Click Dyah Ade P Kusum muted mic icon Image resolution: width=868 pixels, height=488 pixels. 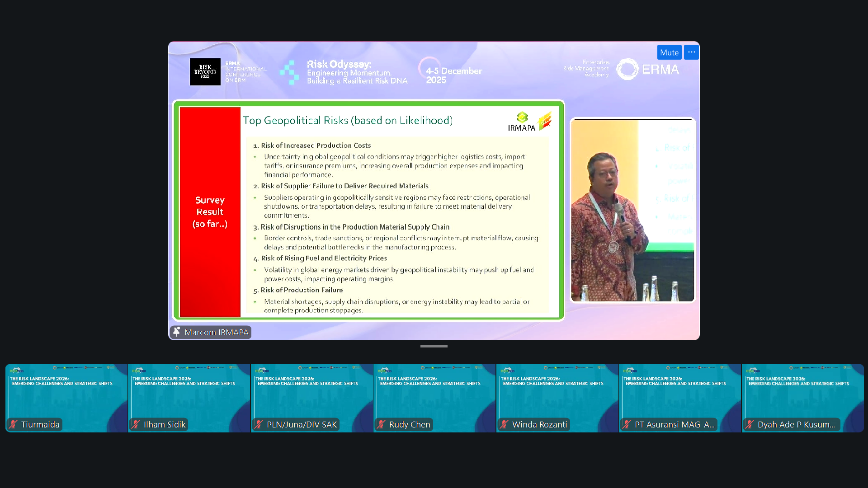tap(750, 424)
